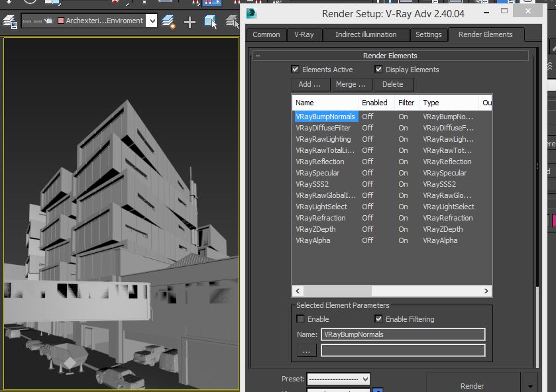Open the Preset dropdown
The image size is (556, 392).
338,379
